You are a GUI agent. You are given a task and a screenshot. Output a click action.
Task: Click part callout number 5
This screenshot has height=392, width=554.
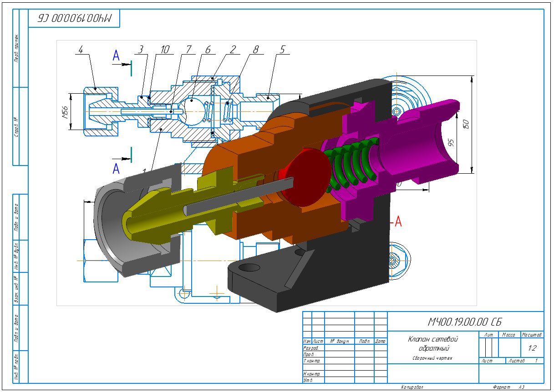[x=282, y=50]
